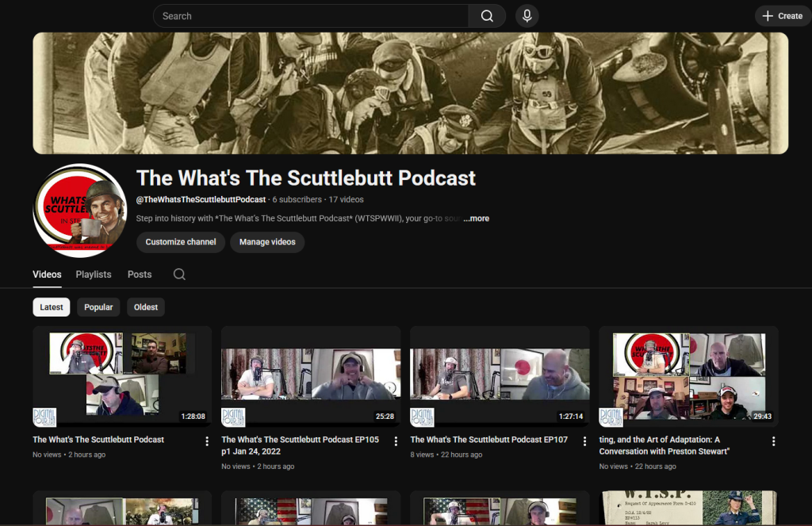Select the Latest sort filter
This screenshot has width=812, height=526.
[52, 307]
